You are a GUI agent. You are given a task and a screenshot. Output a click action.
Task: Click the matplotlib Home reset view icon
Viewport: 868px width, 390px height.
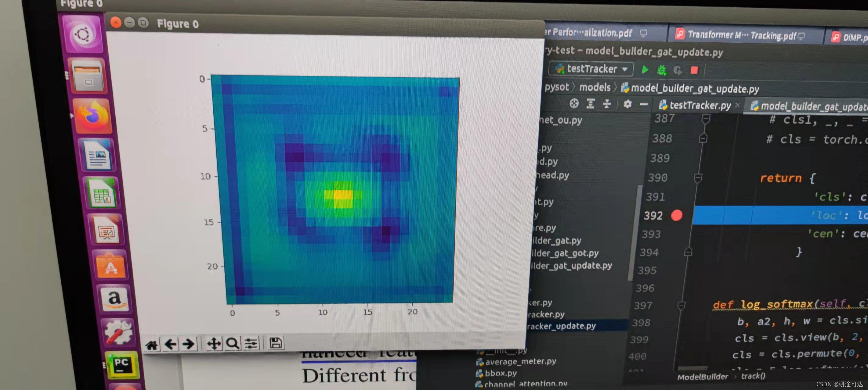coord(152,345)
